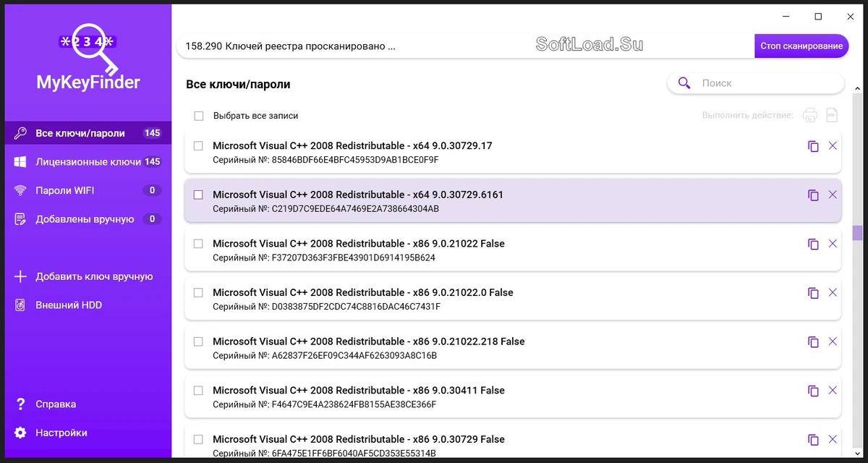The image size is (868, 463).
Task: Copy key for x64 9.0.30729.17 entry
Action: tap(813, 146)
